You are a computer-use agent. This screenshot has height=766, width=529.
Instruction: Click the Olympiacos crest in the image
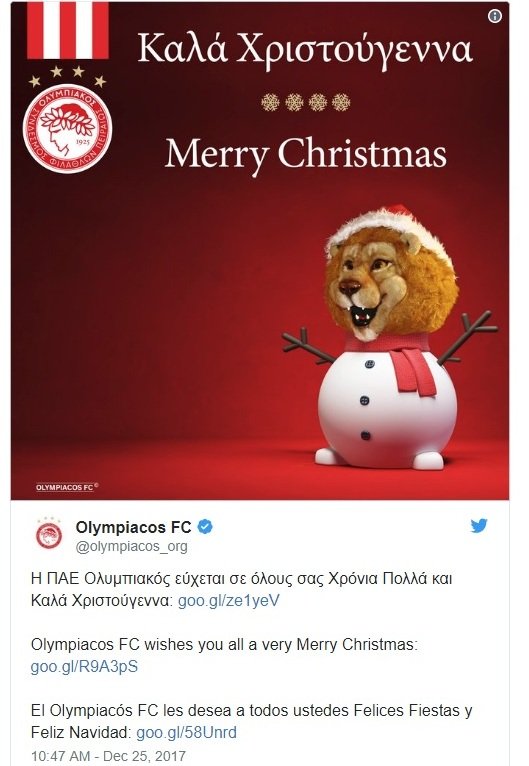click(67, 129)
